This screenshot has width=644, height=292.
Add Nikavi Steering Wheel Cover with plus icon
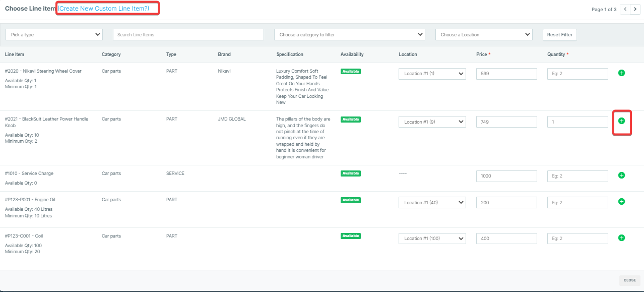pyautogui.click(x=621, y=73)
